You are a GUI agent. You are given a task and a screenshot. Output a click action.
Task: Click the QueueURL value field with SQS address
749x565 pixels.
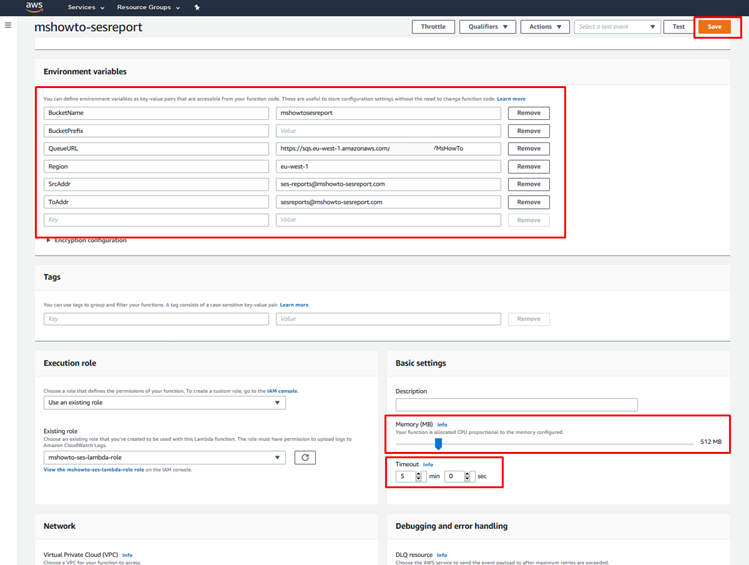click(388, 149)
